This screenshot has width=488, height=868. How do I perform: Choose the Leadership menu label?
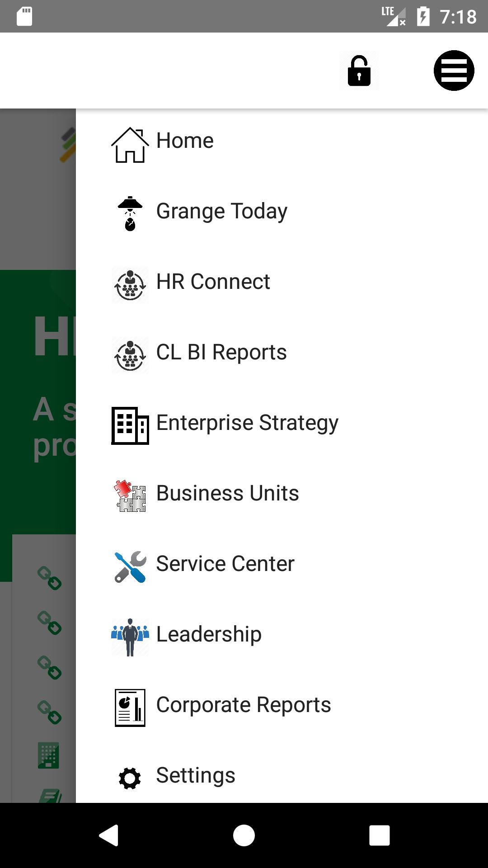[x=209, y=634]
